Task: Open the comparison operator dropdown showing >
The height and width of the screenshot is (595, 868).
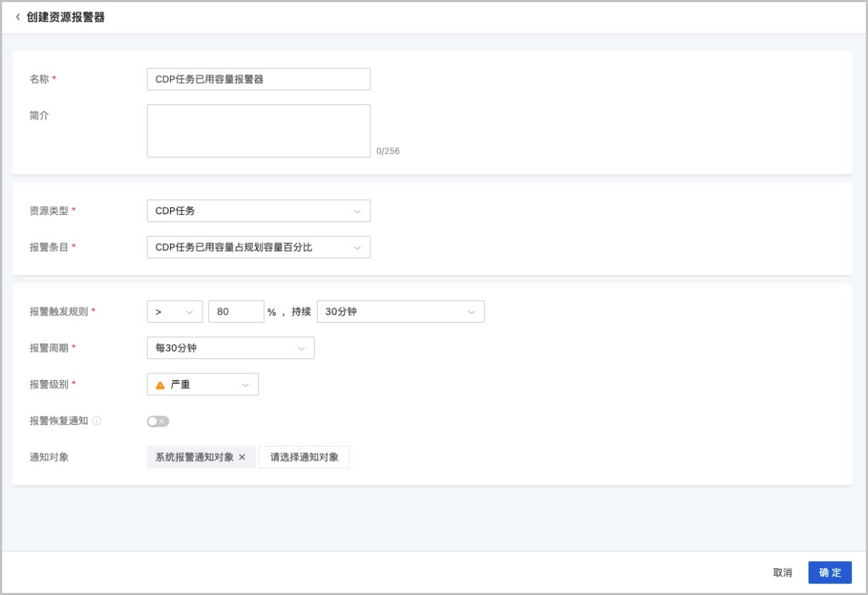Action: pos(174,312)
